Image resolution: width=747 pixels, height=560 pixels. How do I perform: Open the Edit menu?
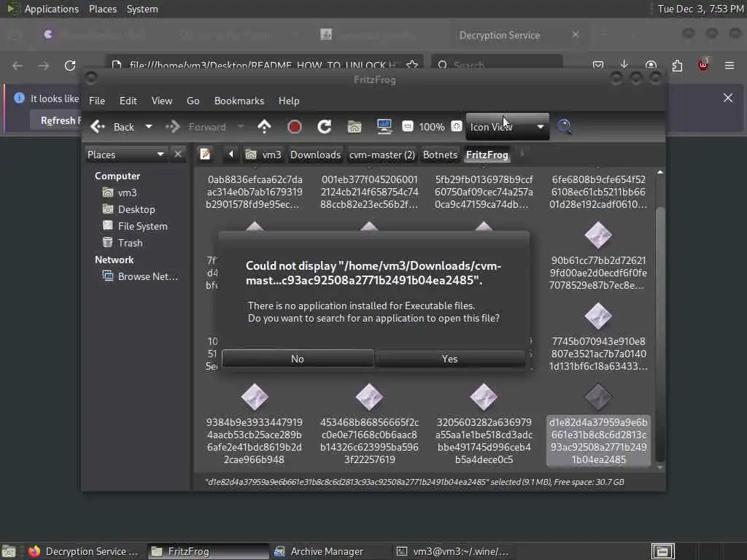tap(128, 101)
